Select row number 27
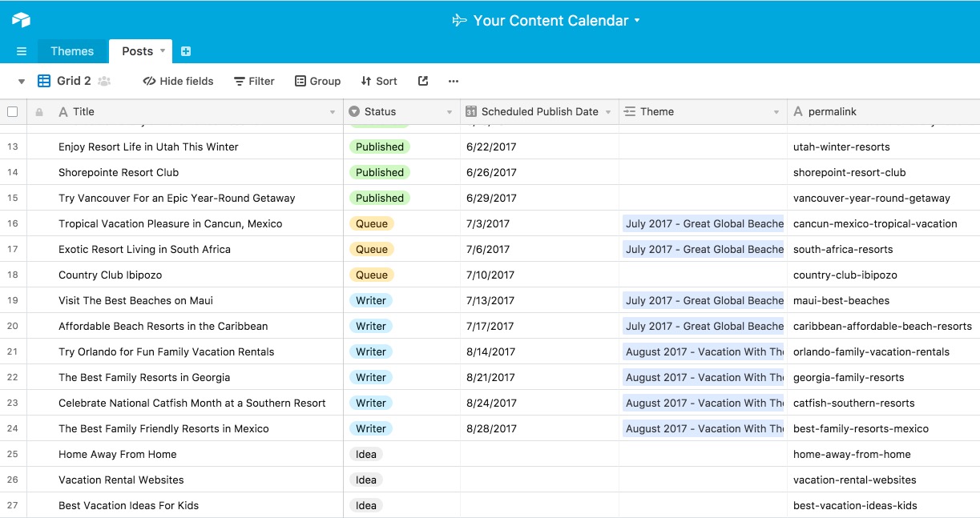Viewport: 980px width, 518px height. click(13, 505)
